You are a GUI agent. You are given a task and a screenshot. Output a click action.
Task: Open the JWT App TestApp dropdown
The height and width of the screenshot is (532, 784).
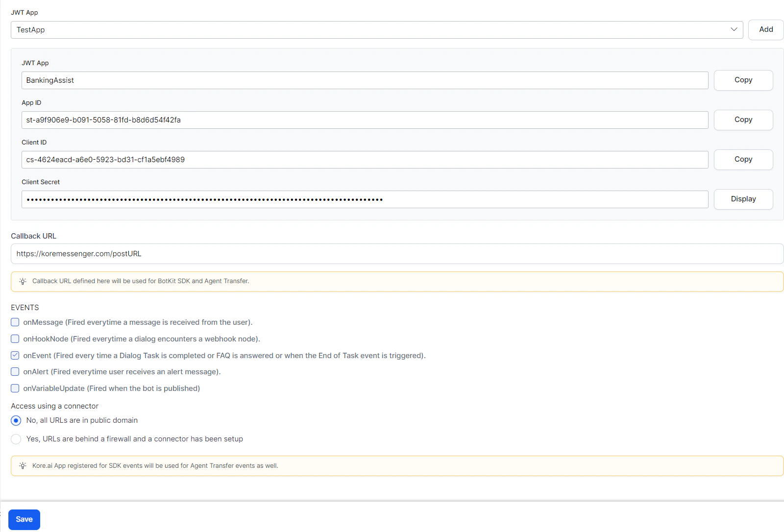(377, 30)
